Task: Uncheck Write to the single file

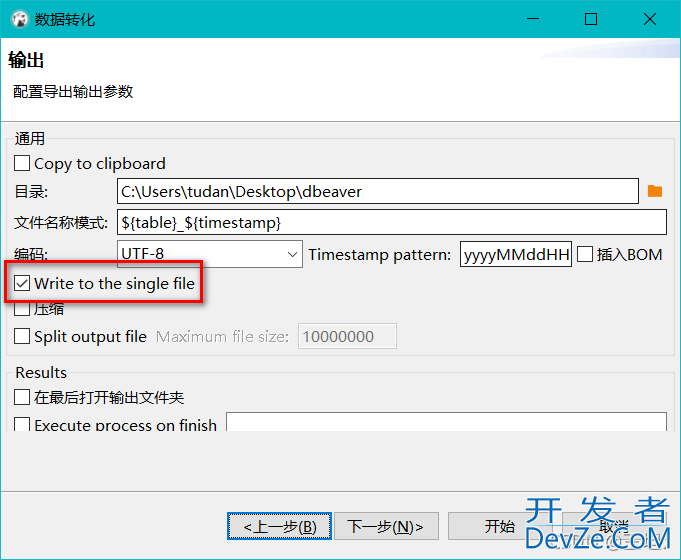Action: [22, 283]
